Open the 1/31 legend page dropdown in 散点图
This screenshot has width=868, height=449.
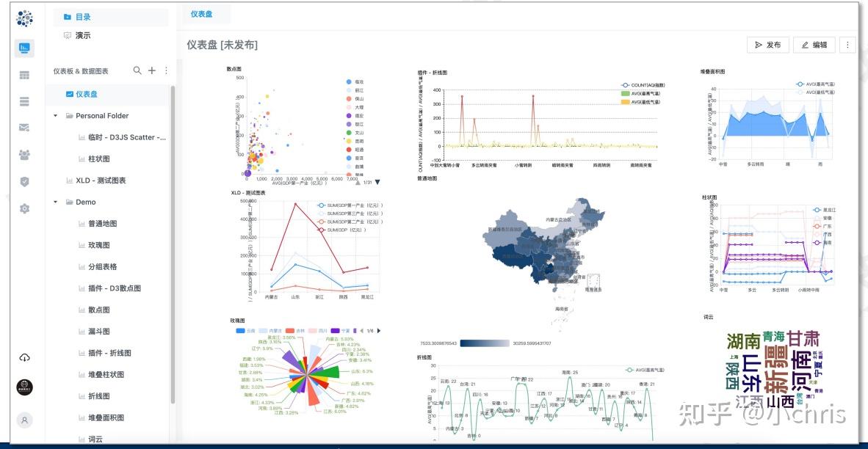pos(377,183)
